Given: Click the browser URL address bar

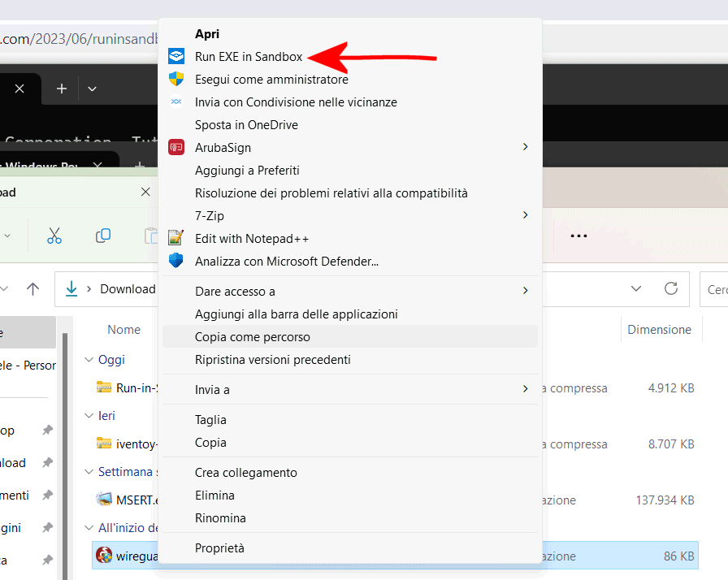Looking at the screenshot, I should 79,38.
